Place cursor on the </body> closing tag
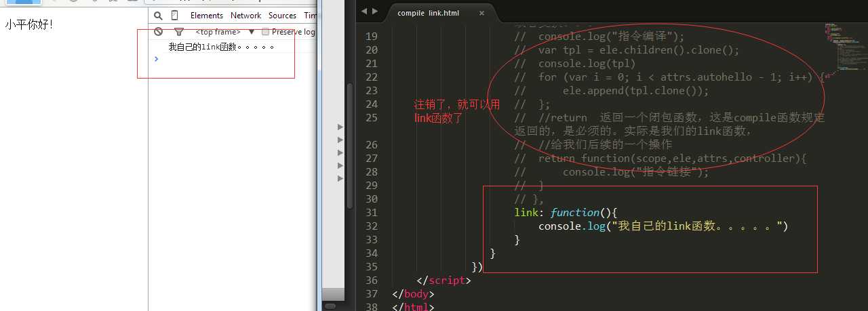868x311 pixels. [413, 293]
